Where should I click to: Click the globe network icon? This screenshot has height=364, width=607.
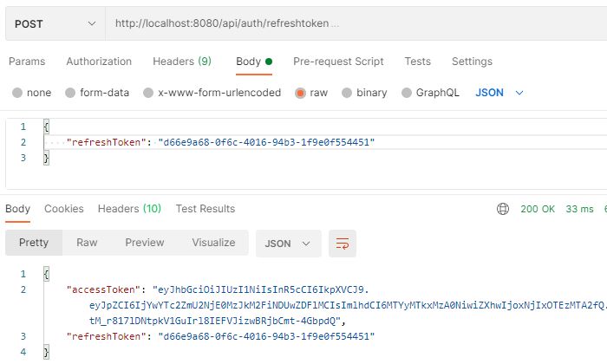point(502,209)
